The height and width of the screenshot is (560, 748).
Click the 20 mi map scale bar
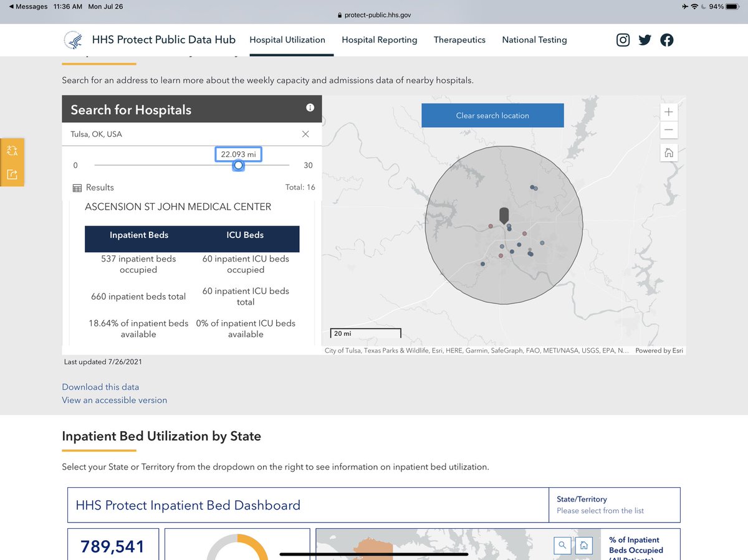[x=365, y=333]
